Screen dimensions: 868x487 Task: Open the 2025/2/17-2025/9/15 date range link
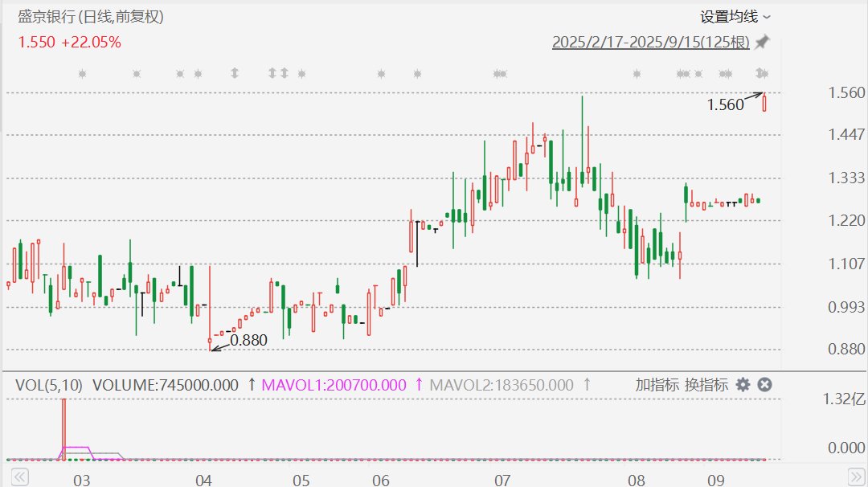(x=650, y=42)
